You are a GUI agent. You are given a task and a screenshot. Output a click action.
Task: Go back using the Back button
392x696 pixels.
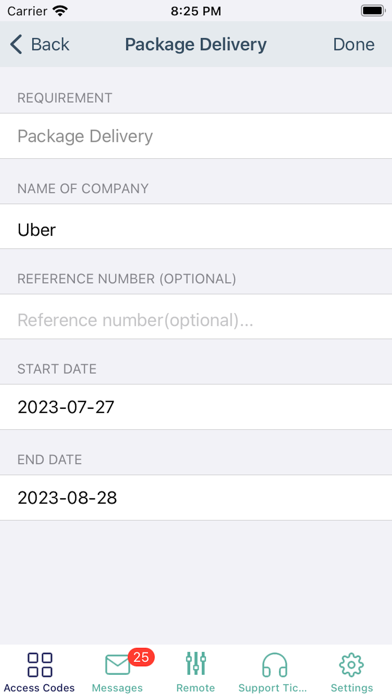[x=40, y=44]
